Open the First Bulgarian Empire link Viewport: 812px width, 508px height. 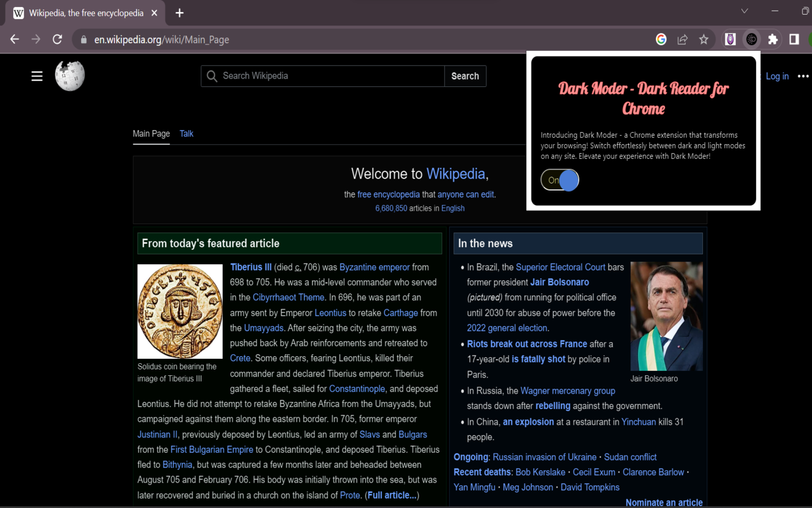212,450
